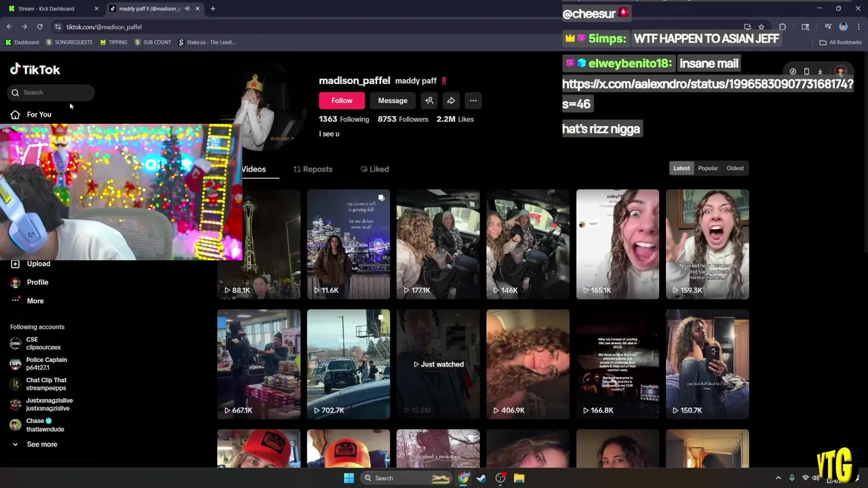This screenshot has height=488, width=868.
Task: Click the Chrome icon in taskbar
Action: click(x=462, y=478)
